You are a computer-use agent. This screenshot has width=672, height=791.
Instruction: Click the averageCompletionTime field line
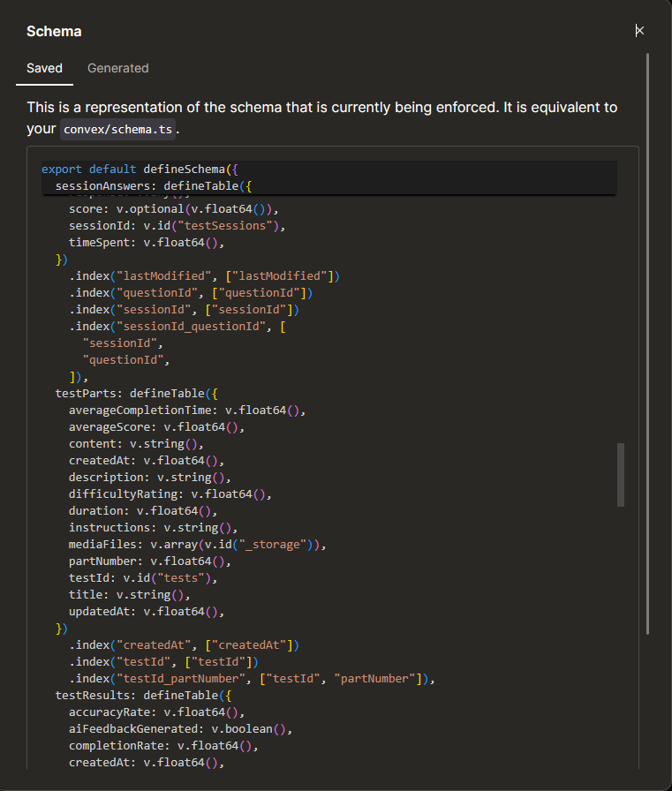(186, 411)
